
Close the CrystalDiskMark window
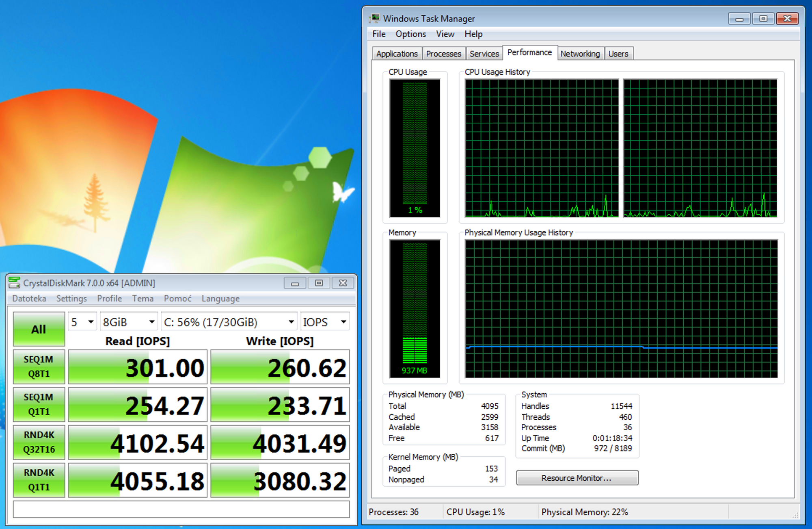pyautogui.click(x=343, y=283)
